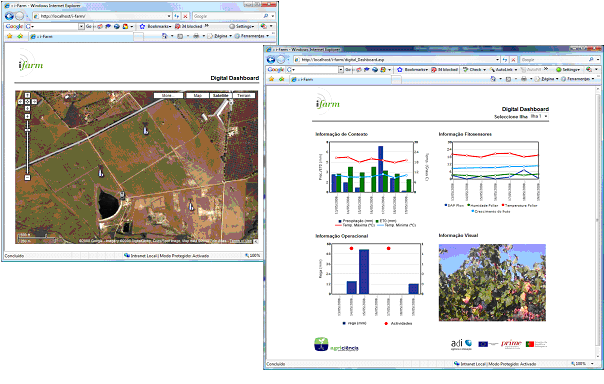Expand the Bookmarks dropdown in right toolbar

pyautogui.click(x=413, y=70)
